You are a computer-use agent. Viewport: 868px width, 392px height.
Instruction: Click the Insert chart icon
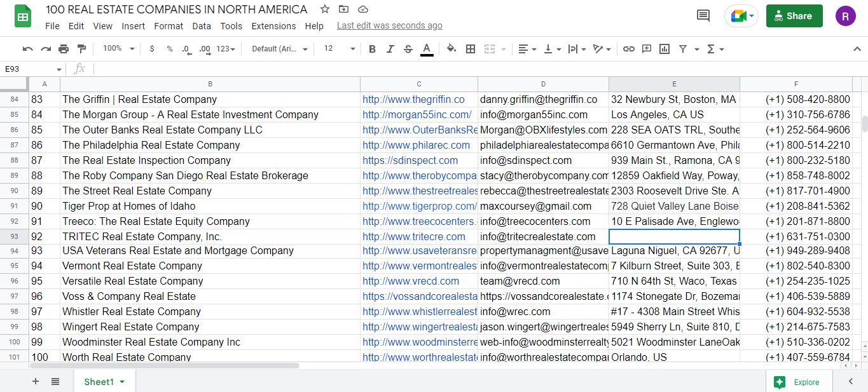pyautogui.click(x=665, y=49)
